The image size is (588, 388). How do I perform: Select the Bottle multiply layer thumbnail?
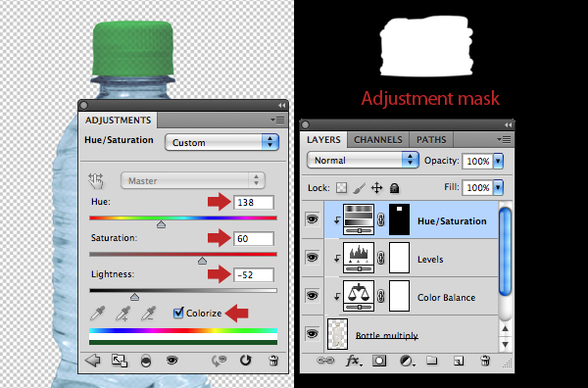coord(337,333)
